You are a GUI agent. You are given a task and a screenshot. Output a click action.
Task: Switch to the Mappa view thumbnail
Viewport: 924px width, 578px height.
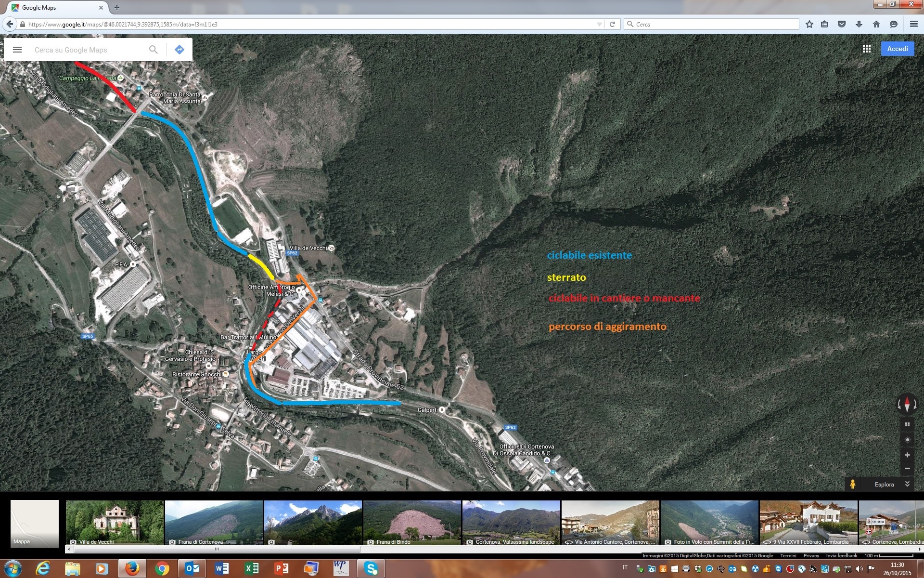click(35, 523)
